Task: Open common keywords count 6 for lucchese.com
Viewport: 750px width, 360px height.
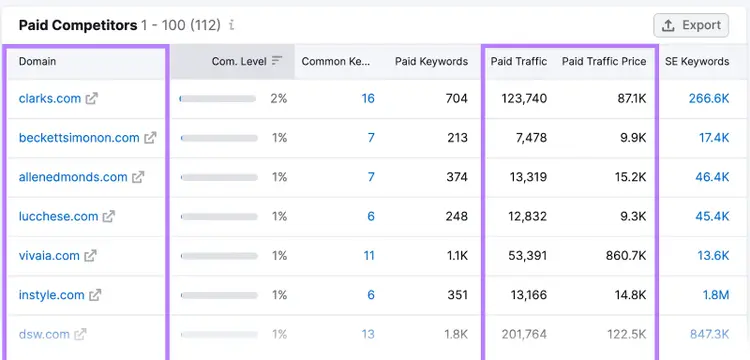Action: point(371,216)
